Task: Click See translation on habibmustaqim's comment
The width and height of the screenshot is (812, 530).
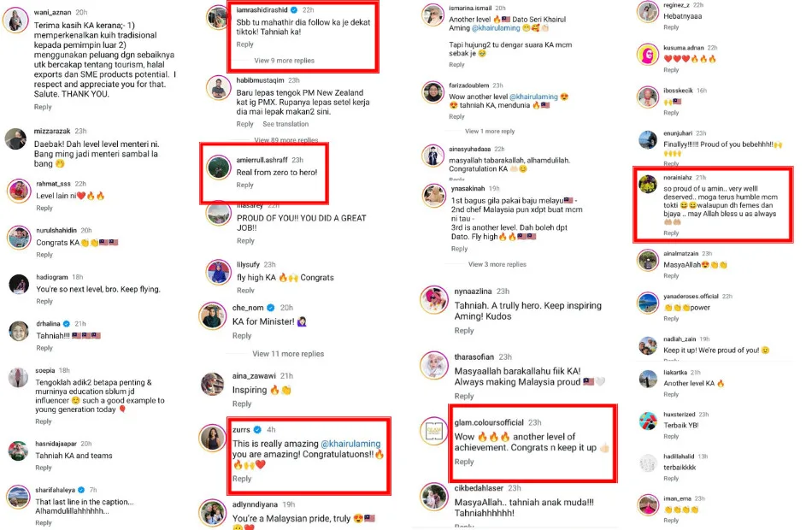Action: (x=285, y=124)
